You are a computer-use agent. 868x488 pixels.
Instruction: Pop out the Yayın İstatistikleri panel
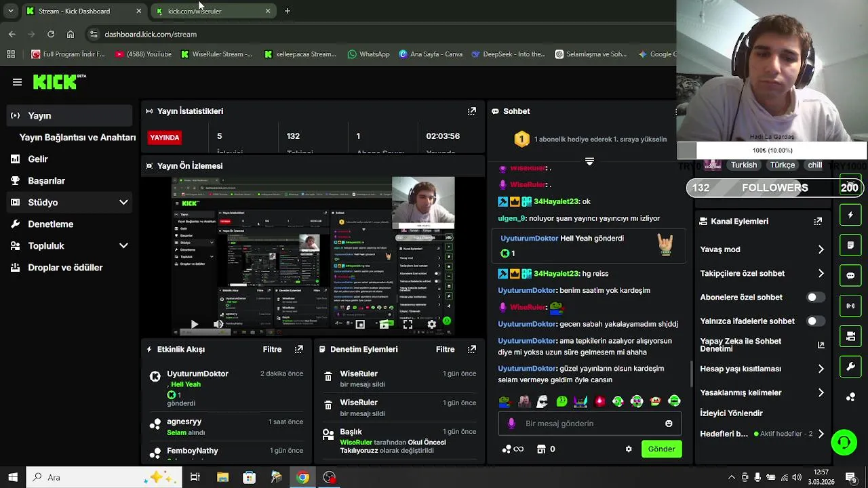pos(472,111)
